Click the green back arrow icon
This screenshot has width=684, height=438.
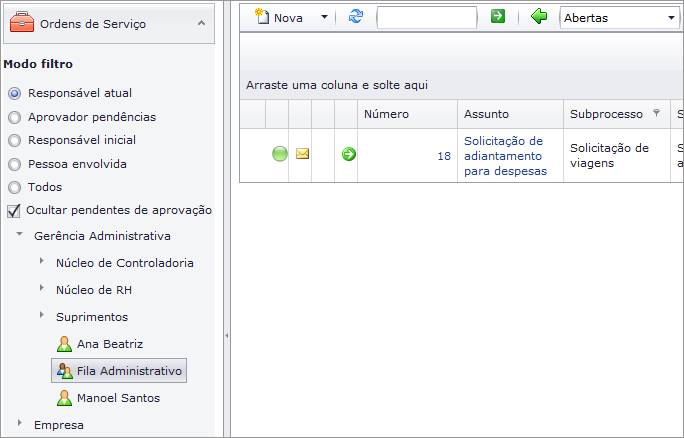tap(539, 17)
